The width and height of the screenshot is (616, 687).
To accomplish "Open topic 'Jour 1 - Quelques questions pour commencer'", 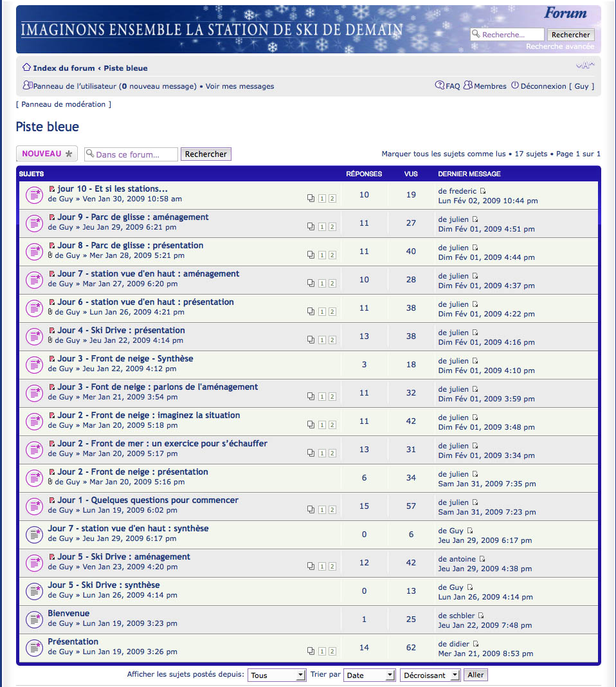I will 147,500.
